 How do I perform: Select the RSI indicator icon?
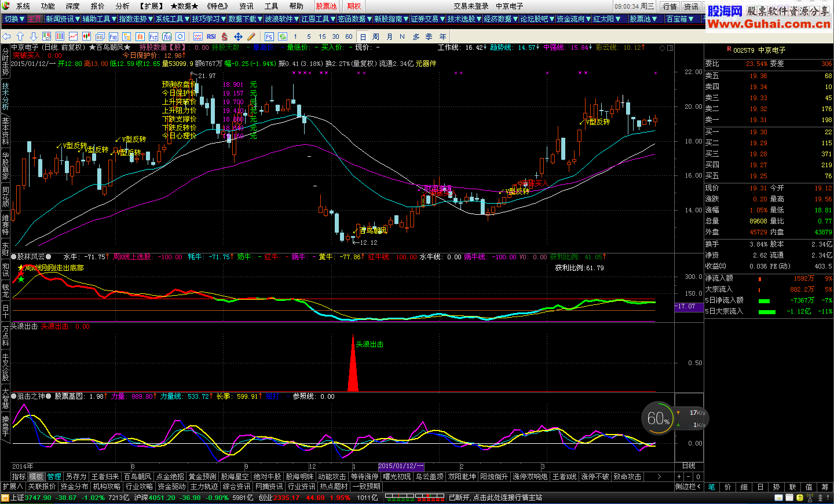point(211,36)
